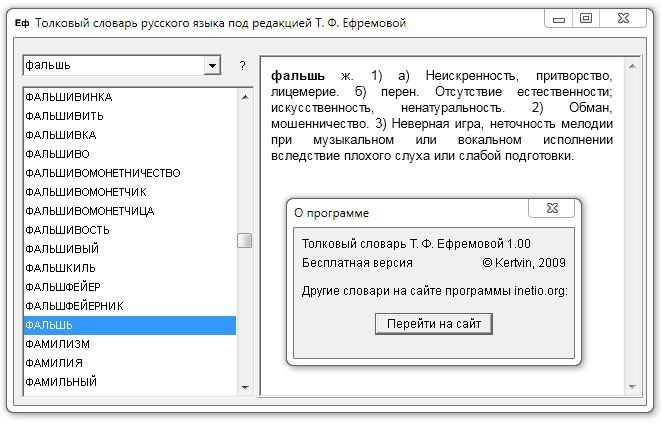Click the highlighted ФАЛЬШЬ entry
Viewport: 662px width, 425px height.
coord(130,325)
